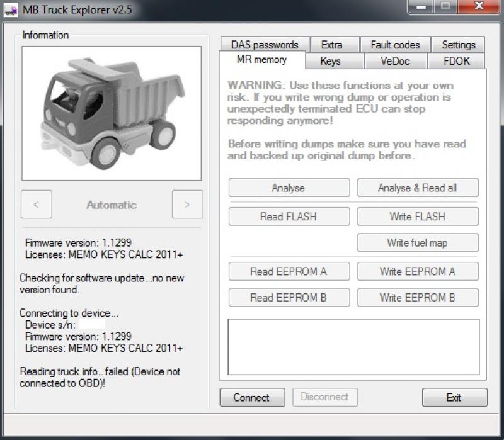Screen dimensions: 504x440
Task: Open the VeDoc tab
Action: pyautogui.click(x=395, y=61)
